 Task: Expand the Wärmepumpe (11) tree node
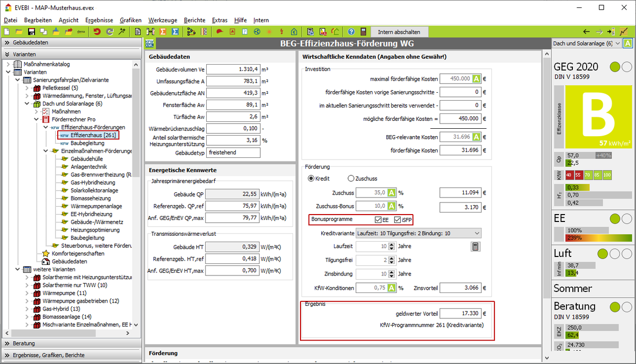click(27, 293)
